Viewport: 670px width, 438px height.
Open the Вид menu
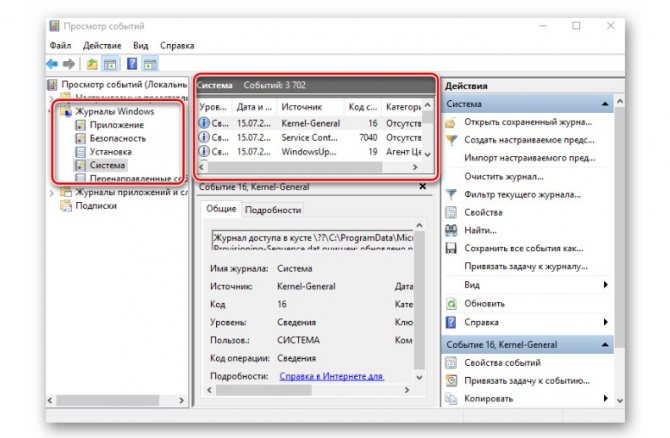(141, 45)
